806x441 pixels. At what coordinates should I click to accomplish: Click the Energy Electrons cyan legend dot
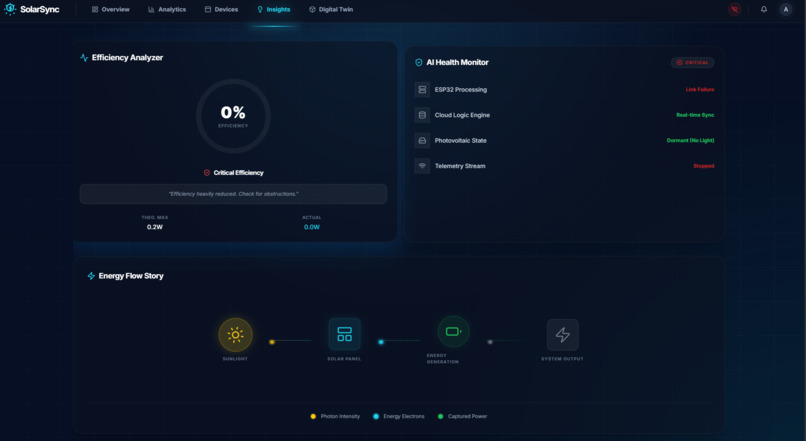pyautogui.click(x=376, y=416)
